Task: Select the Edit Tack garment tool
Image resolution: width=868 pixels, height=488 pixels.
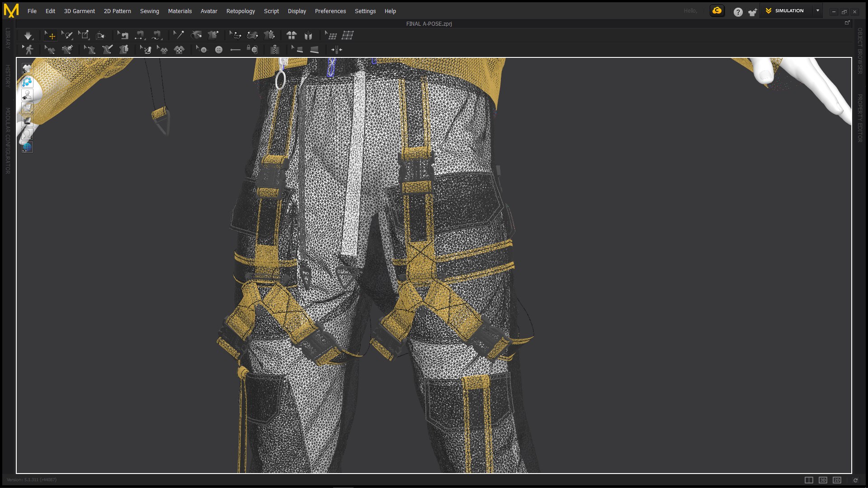Action: tap(213, 35)
